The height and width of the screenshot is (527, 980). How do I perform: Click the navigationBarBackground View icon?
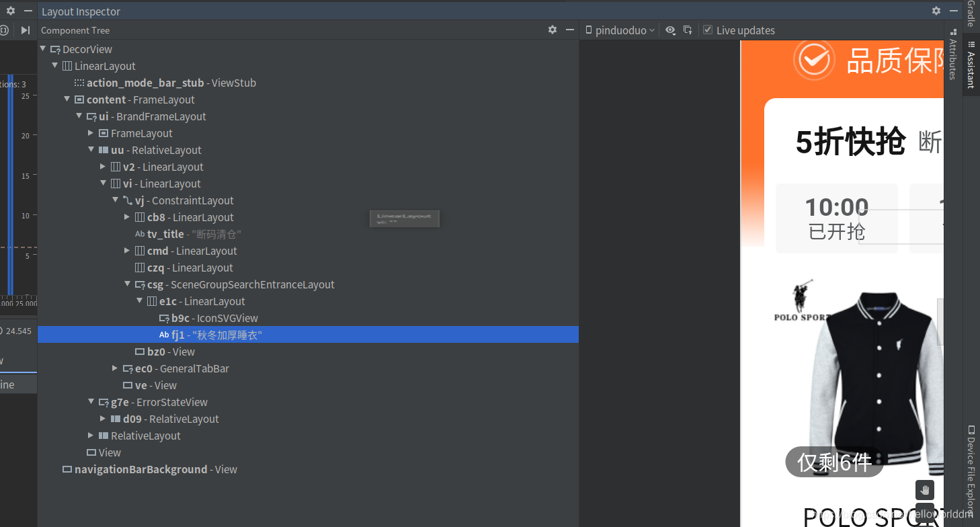click(67, 469)
